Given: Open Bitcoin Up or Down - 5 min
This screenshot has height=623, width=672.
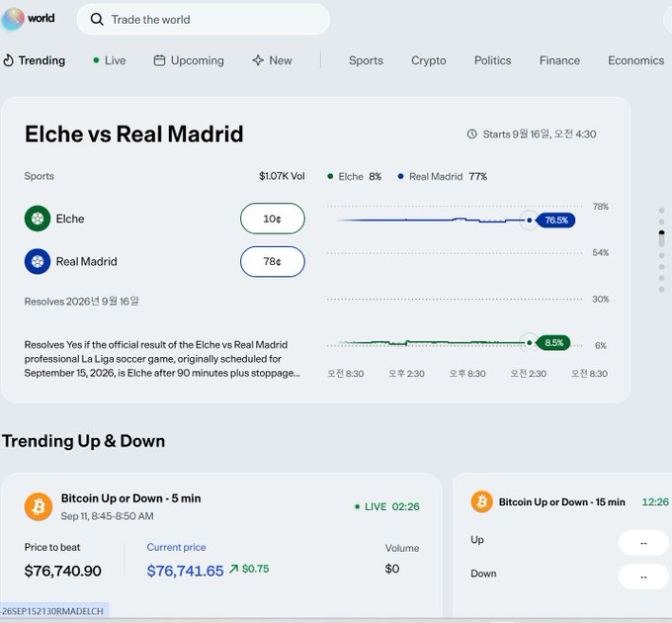Looking at the screenshot, I should coord(130,498).
